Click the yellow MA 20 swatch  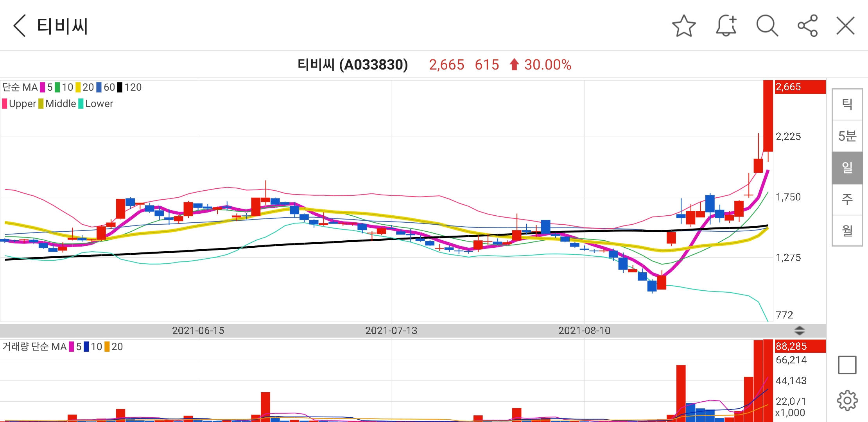(78, 87)
